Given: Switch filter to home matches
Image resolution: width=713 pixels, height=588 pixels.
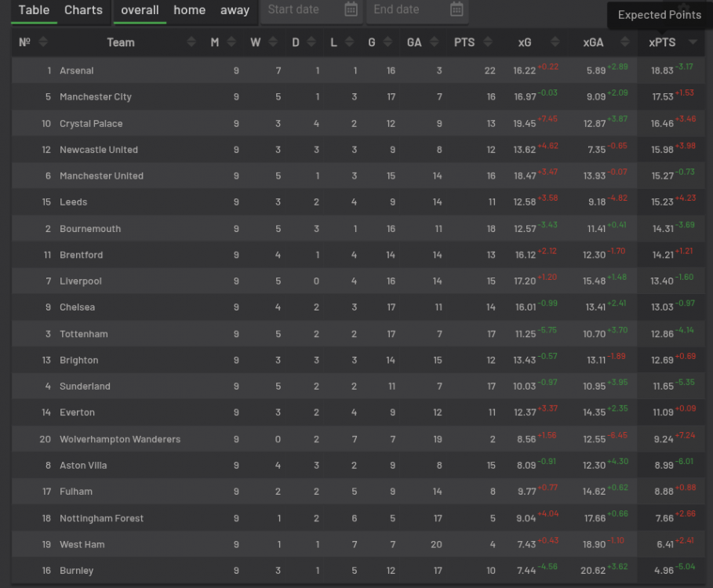Looking at the screenshot, I should 189,10.
